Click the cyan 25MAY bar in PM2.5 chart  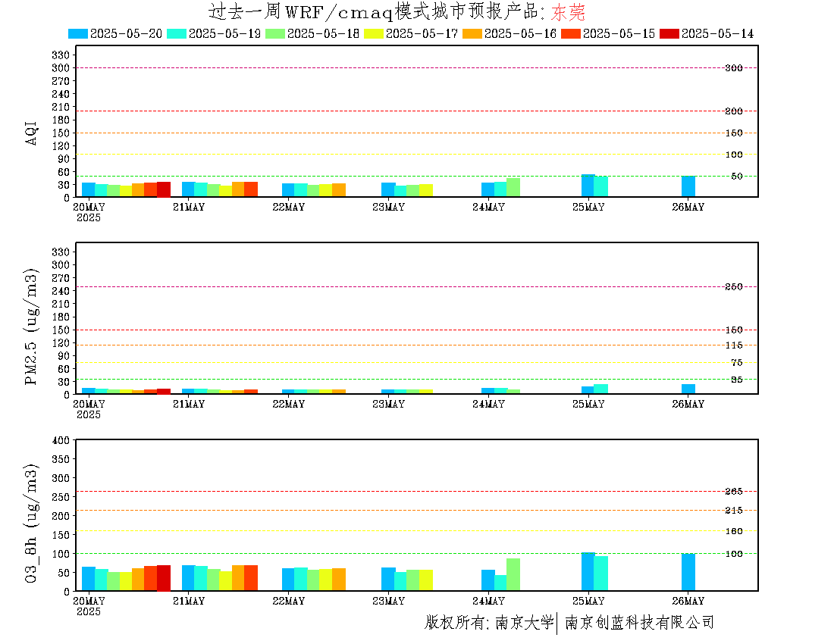pyautogui.click(x=601, y=389)
